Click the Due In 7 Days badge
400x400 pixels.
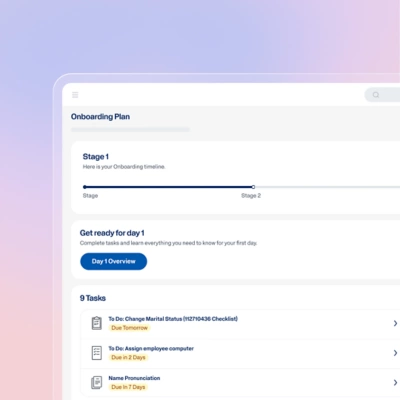tap(128, 387)
